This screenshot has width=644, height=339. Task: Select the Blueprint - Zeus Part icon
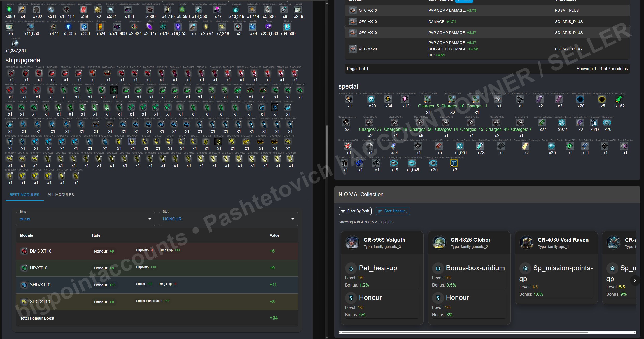coord(602,99)
